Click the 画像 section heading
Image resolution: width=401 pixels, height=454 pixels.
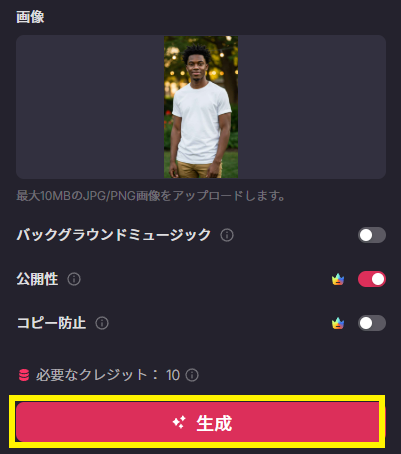point(30,17)
